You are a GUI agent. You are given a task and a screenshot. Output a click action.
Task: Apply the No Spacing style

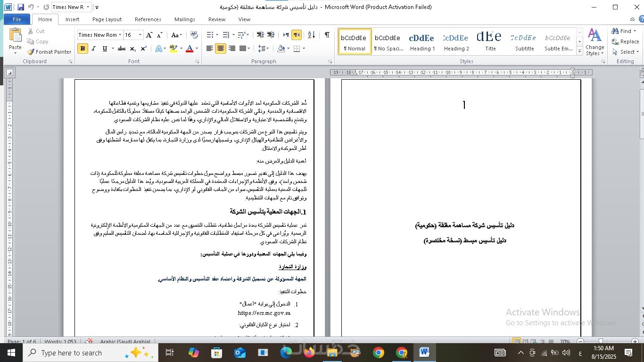(x=388, y=41)
